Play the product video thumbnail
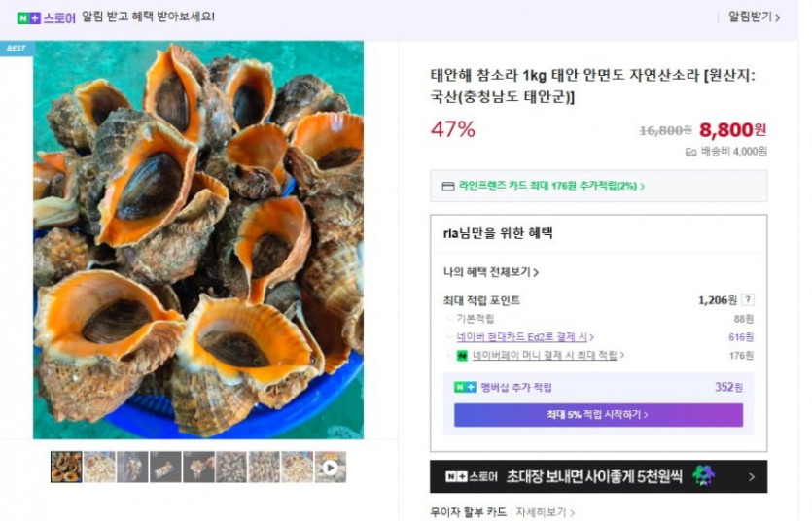 pos(331,467)
